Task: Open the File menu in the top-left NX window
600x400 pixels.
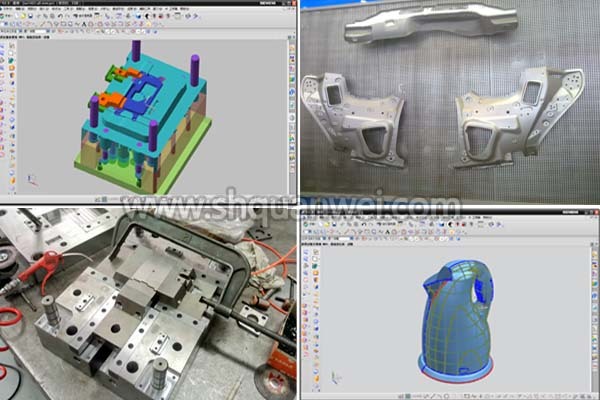Action: [x=8, y=10]
